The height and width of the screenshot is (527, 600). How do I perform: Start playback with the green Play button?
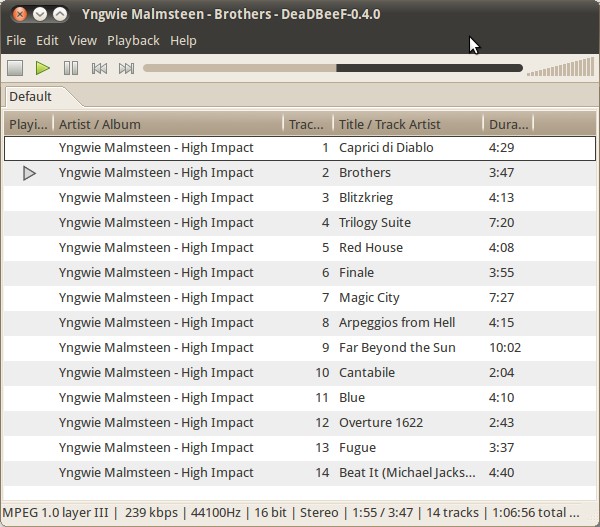pyautogui.click(x=42, y=69)
